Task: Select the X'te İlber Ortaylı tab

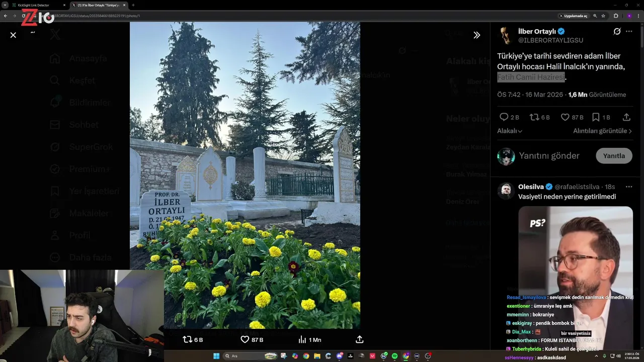Action: click(x=99, y=5)
